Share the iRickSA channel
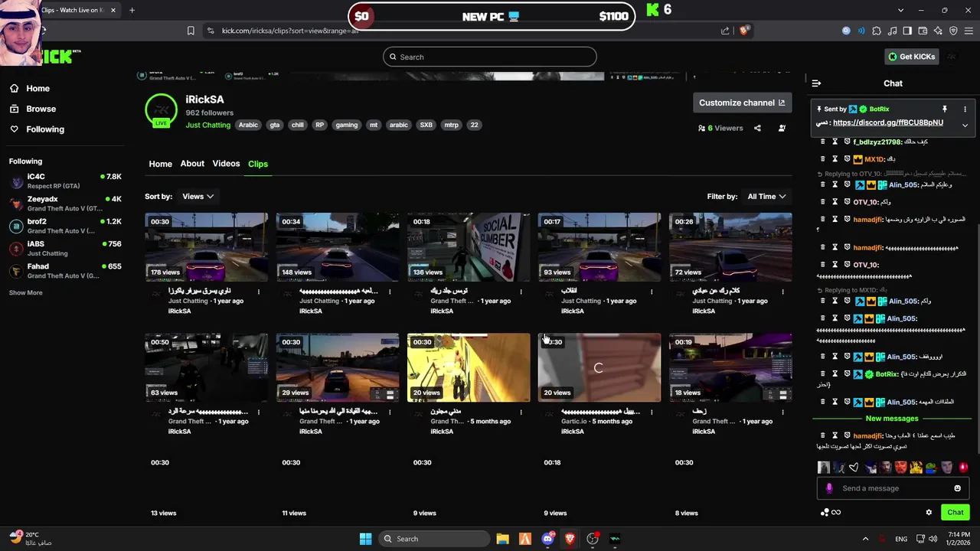 757,129
